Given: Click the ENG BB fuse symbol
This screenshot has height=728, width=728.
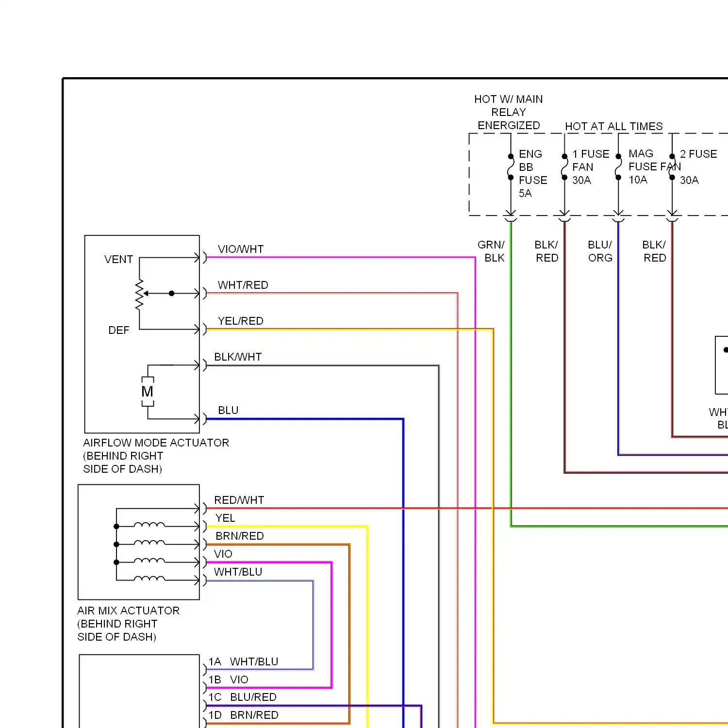Looking at the screenshot, I should click(x=511, y=167).
